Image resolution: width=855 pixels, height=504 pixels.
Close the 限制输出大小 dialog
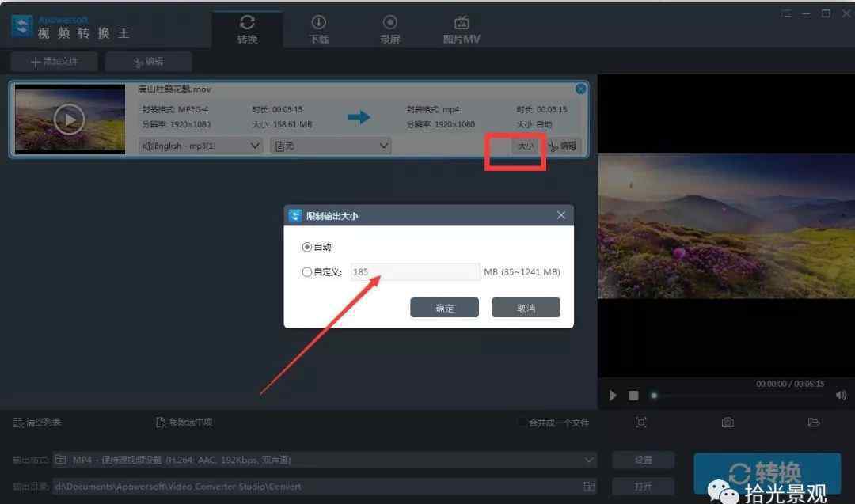(561, 215)
